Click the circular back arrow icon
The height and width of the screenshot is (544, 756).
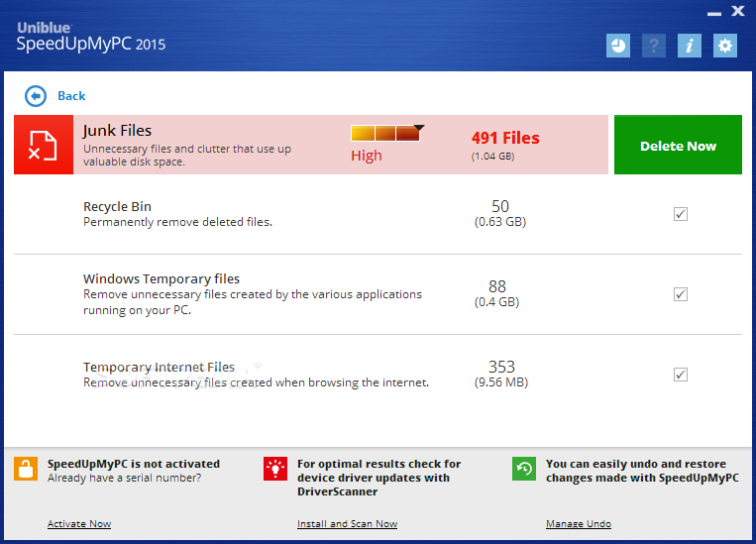[x=36, y=96]
